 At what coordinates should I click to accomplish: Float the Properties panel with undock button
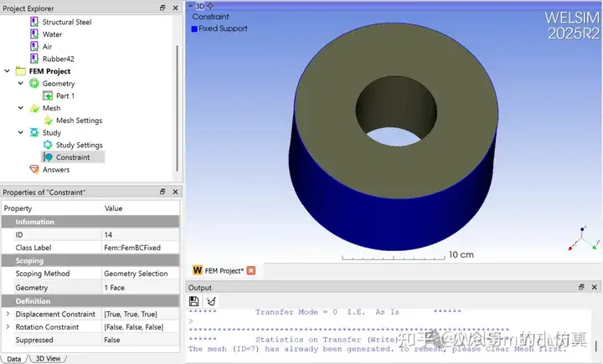(x=162, y=192)
